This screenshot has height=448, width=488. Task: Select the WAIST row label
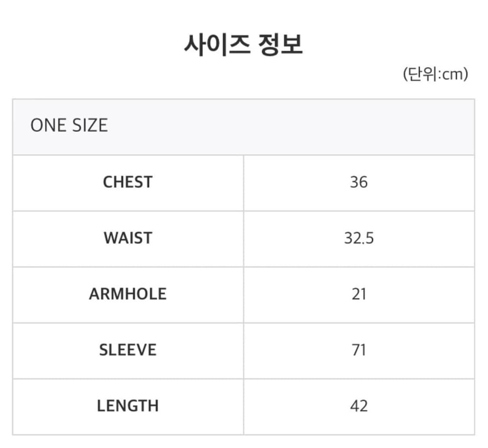(128, 238)
